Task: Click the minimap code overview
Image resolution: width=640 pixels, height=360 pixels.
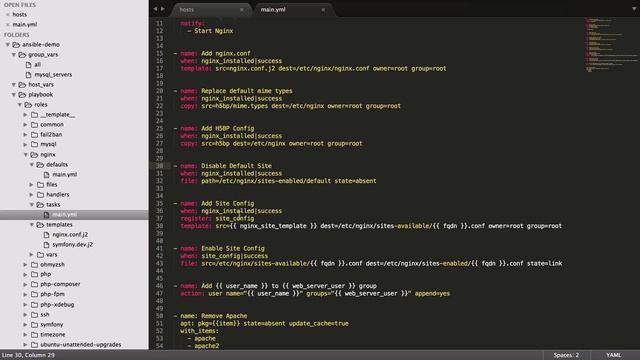Action: pyautogui.click(x=611, y=45)
